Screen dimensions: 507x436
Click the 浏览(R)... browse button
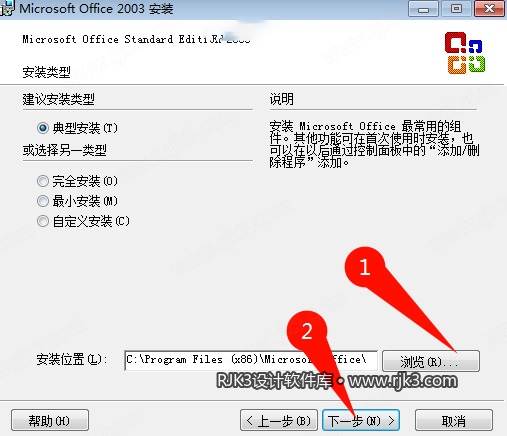(431, 361)
